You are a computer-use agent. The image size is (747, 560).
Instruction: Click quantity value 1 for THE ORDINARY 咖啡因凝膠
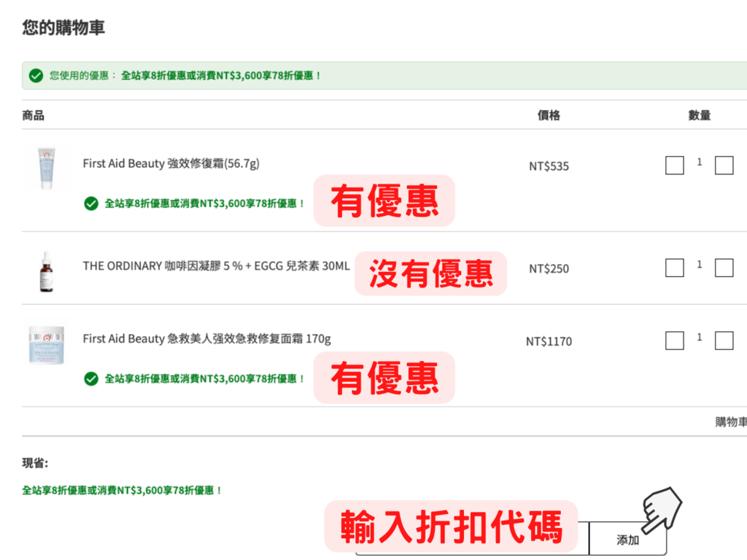[700, 264]
